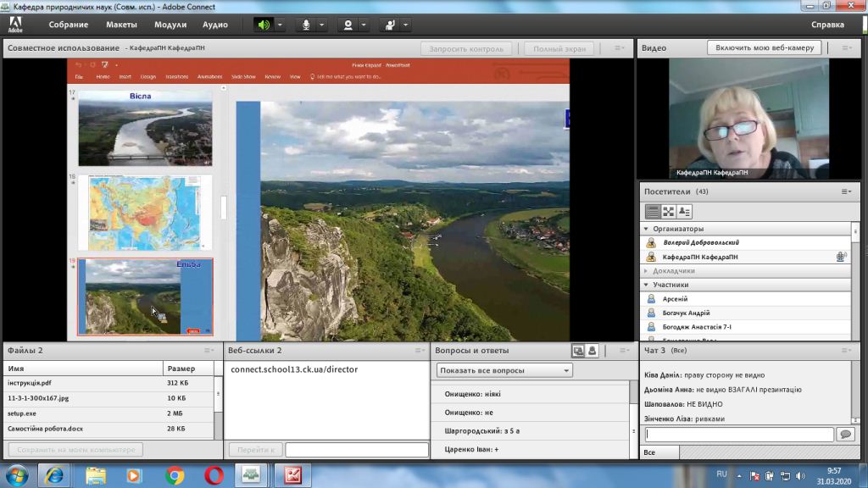Expand the Докладчики group
Viewport: 868px width, 488px height.
click(x=646, y=270)
